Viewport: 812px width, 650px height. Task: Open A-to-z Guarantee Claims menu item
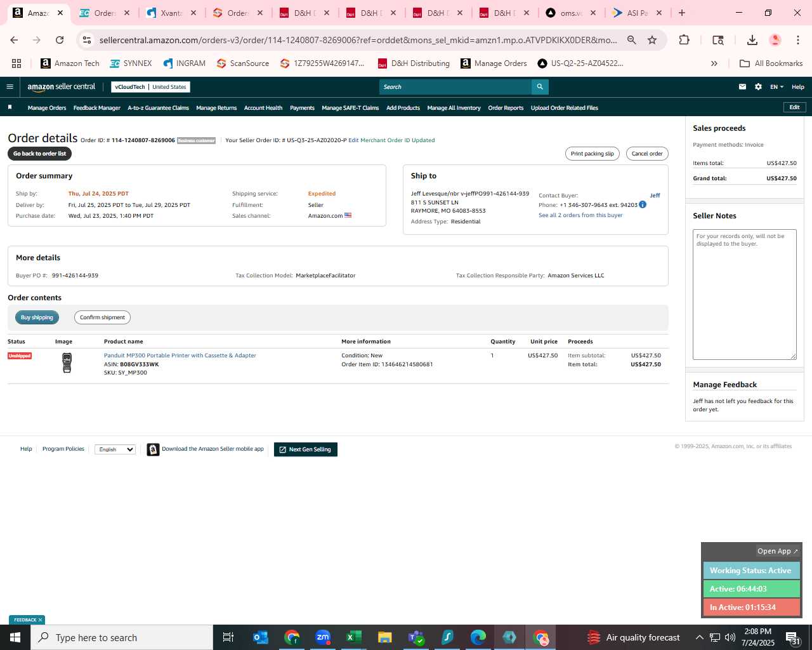coord(159,108)
